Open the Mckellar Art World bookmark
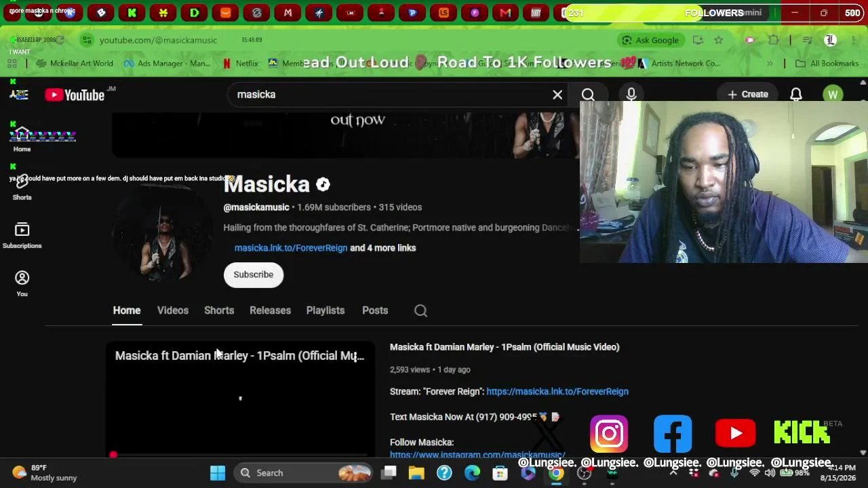Screen dimensions: 868x488 pyautogui.click(x=75, y=64)
